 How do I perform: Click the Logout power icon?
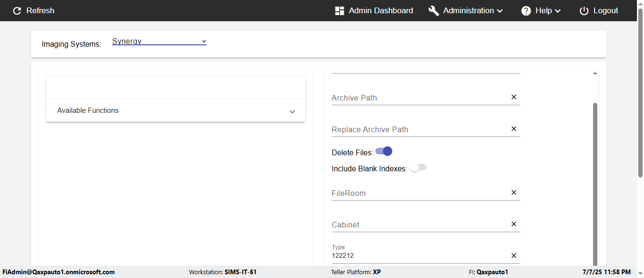(584, 11)
